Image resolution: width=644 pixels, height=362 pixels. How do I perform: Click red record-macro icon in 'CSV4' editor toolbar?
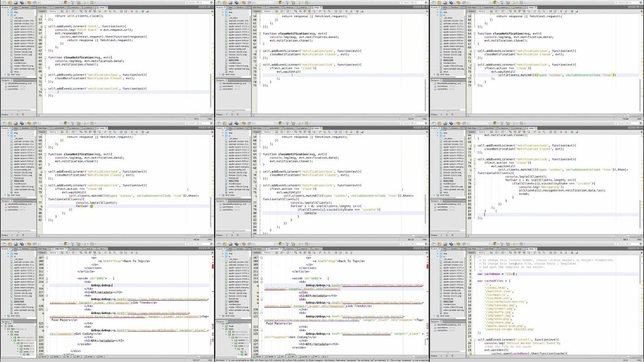pos(561,253)
